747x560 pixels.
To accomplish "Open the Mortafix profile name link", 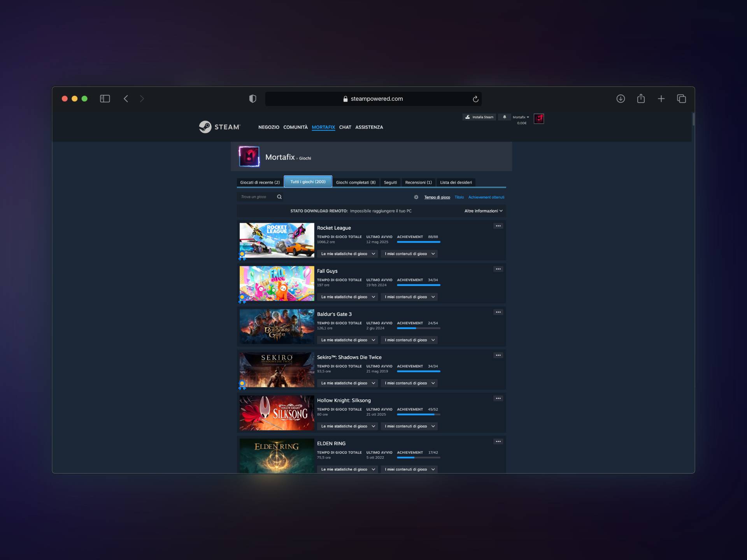I will click(x=280, y=157).
